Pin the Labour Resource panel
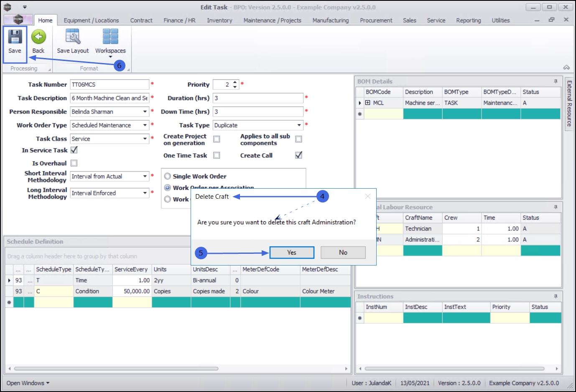The width and height of the screenshot is (576, 392). tap(556, 207)
